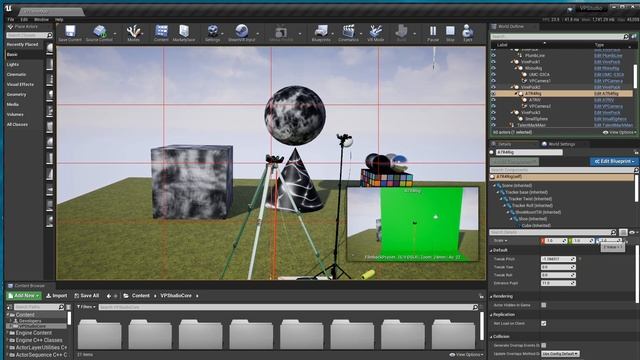Click the Save All button
Image resolution: width=640 pixels, height=360 pixels.
coord(87,296)
